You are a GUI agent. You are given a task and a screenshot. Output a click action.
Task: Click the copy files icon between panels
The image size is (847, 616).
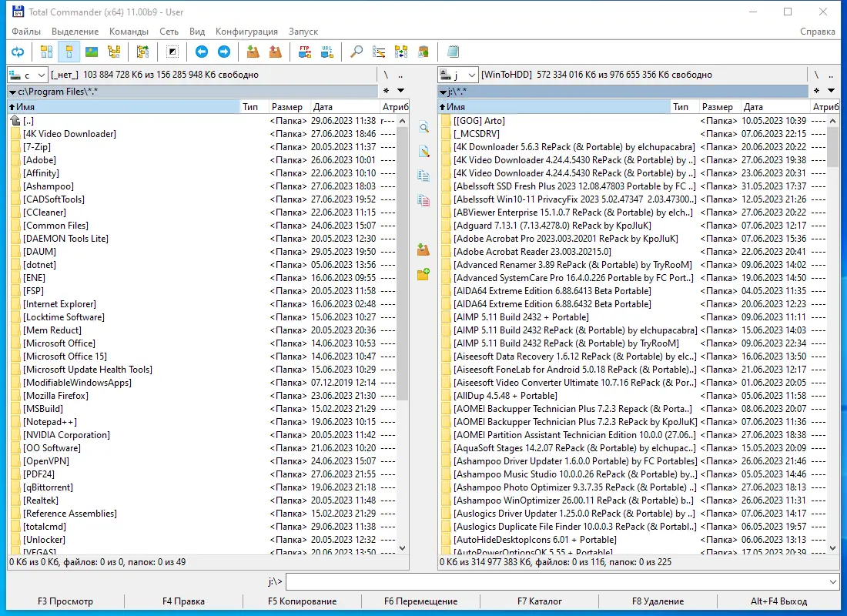click(x=423, y=176)
